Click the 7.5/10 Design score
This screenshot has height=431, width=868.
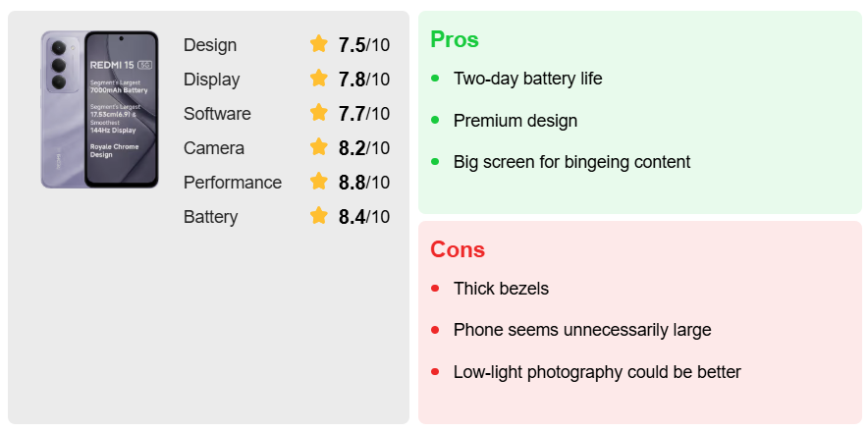363,45
